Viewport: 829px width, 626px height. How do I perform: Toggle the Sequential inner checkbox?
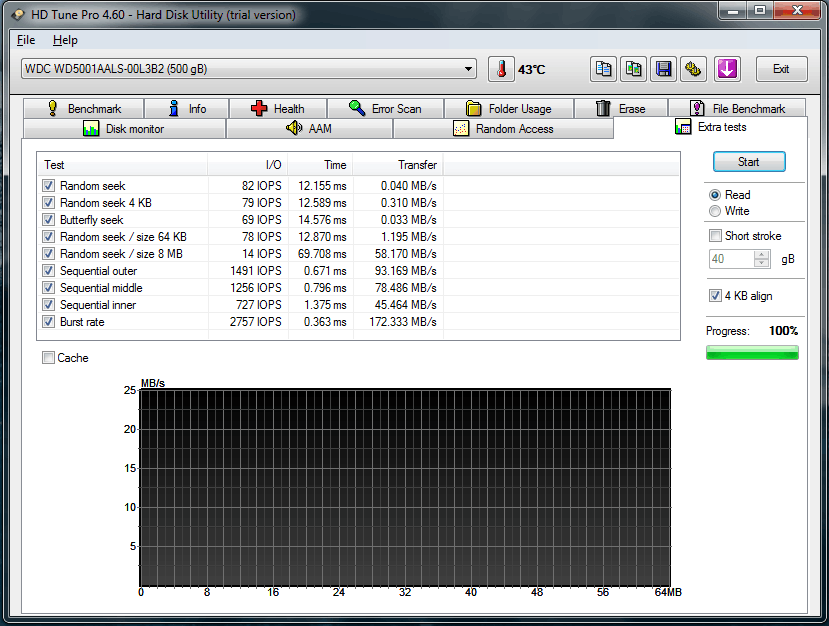[x=49, y=305]
